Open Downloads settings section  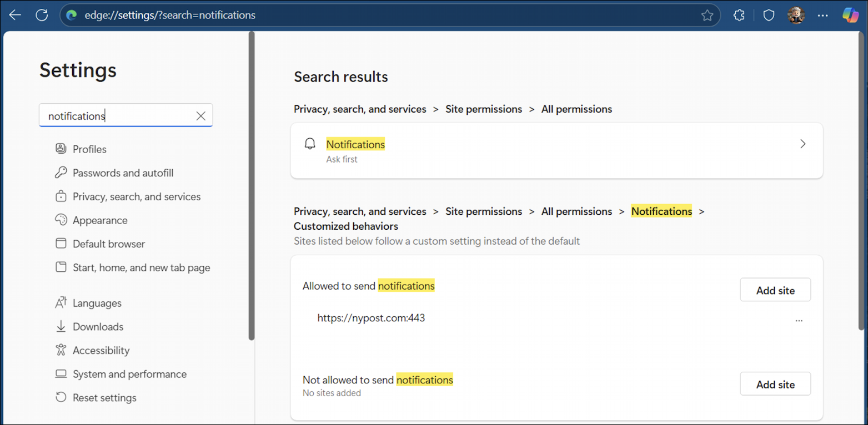pos(98,327)
